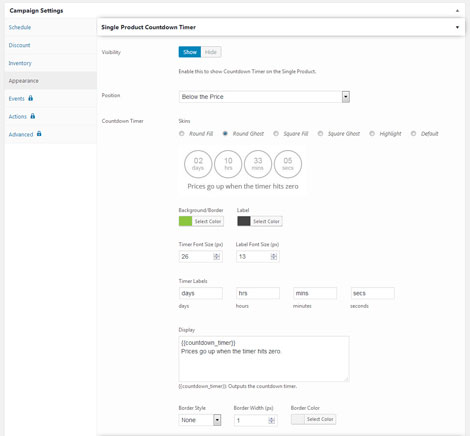Image resolution: width=470 pixels, height=436 pixels.
Task: Open the Schedule tab
Action: (20, 27)
